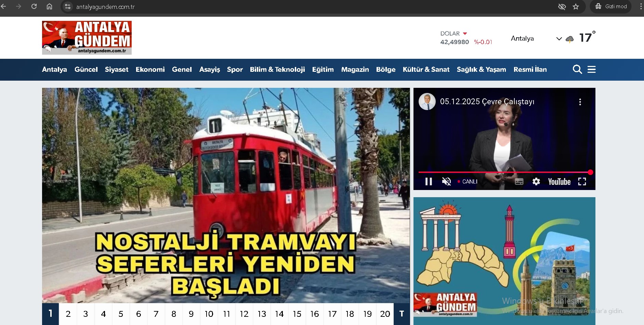
Task: Open the YouTube player settings gear
Action: tap(536, 181)
